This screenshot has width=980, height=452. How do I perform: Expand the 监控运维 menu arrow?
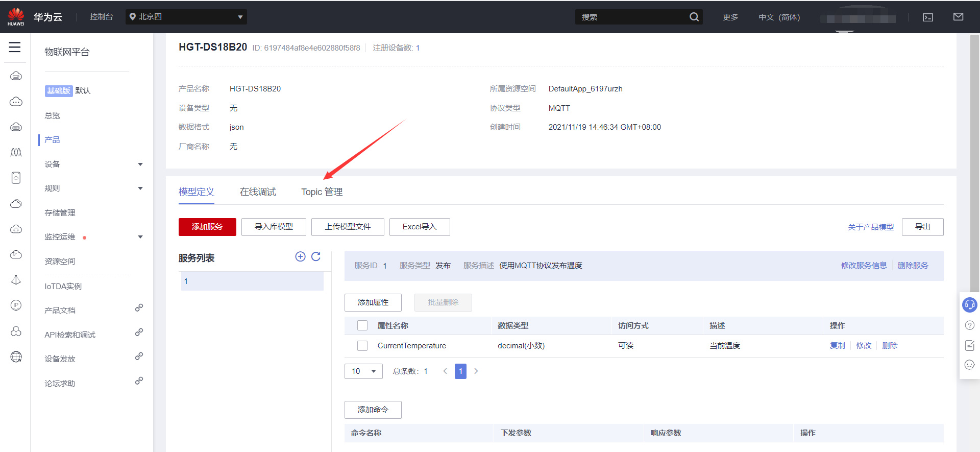pos(140,237)
